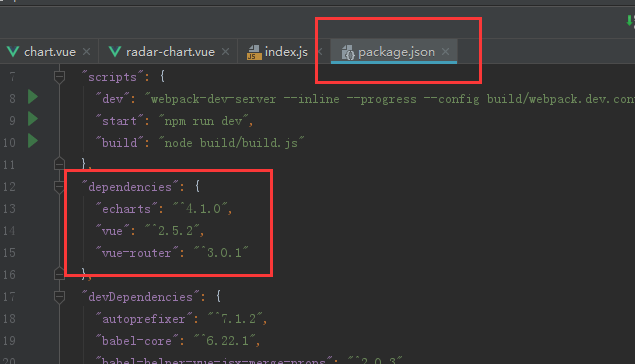Run the dev script gutter arrow

[x=33, y=97]
